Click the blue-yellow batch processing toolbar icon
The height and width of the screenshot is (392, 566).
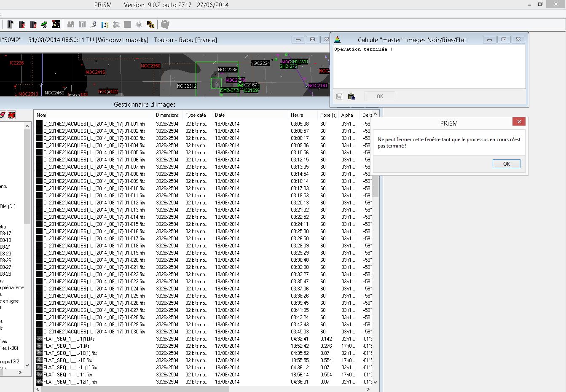[x=105, y=24]
